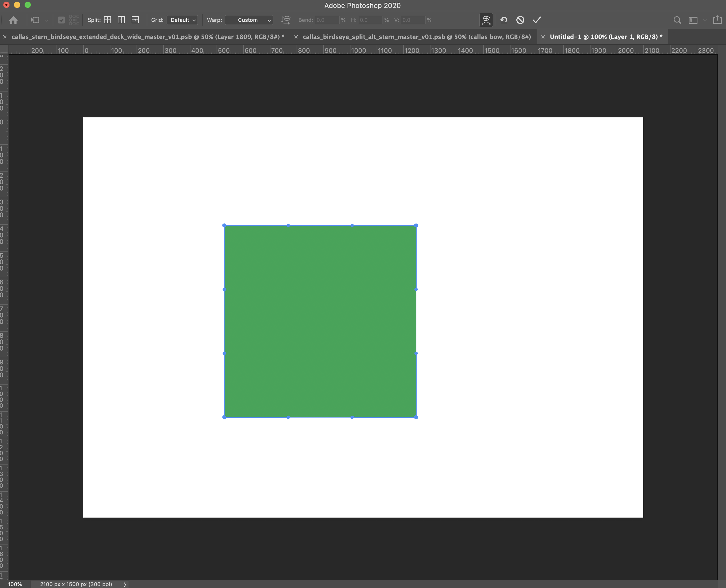Close the Untitled-1 document tab
Image resolution: width=726 pixels, height=588 pixels.
click(543, 37)
